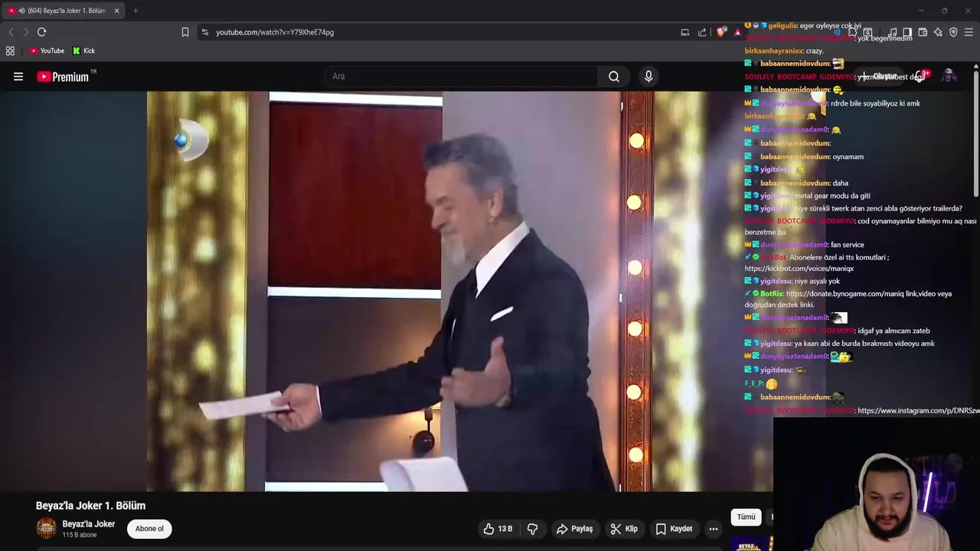The image size is (980, 551).
Task: Click the browser share icon
Action: click(x=702, y=32)
